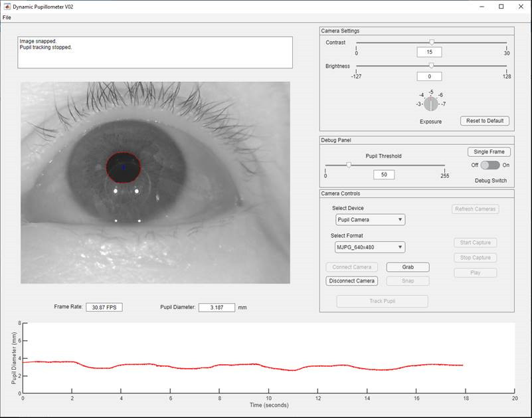Open the Select Format dropdown
Viewport: 532px width, 418px height.
[x=370, y=247]
